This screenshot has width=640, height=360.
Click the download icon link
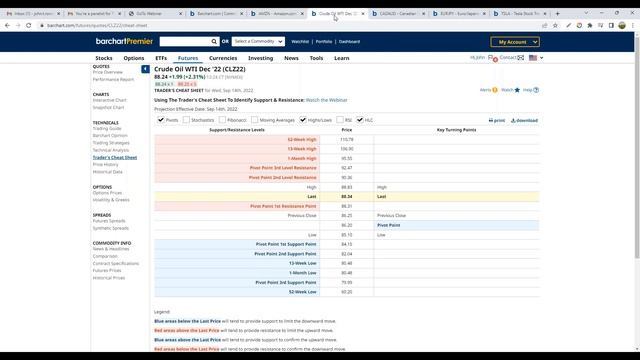pos(524,120)
